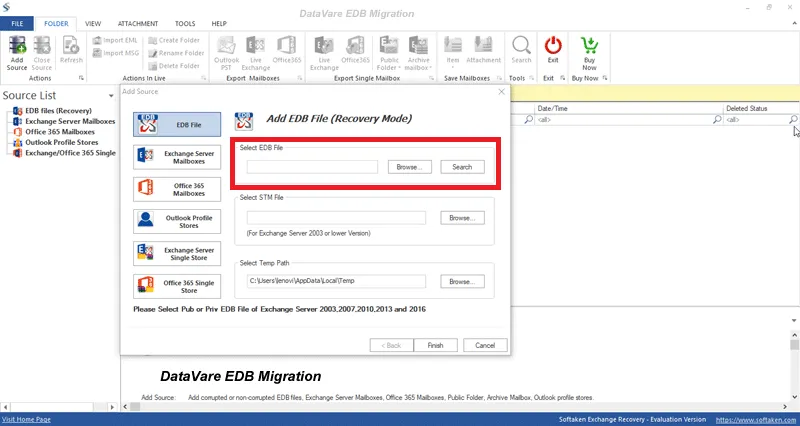This screenshot has height=426, width=800.
Task: Click Browse for Select STM File
Action: tap(462, 218)
